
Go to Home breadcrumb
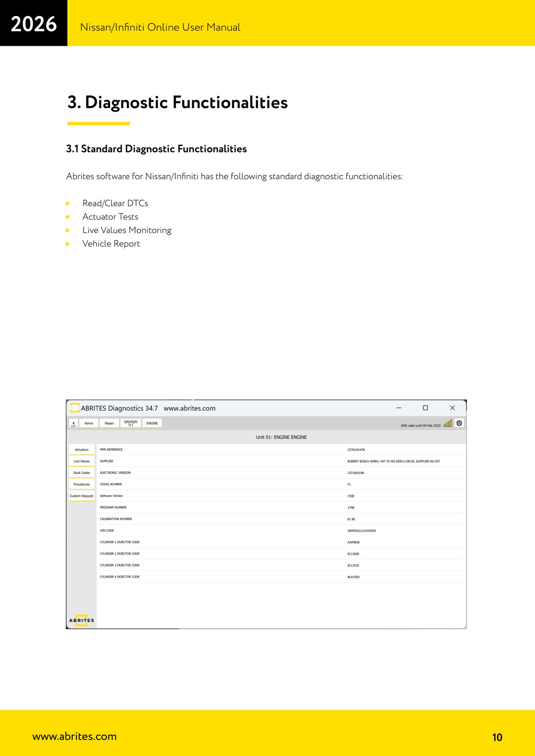coord(89,423)
